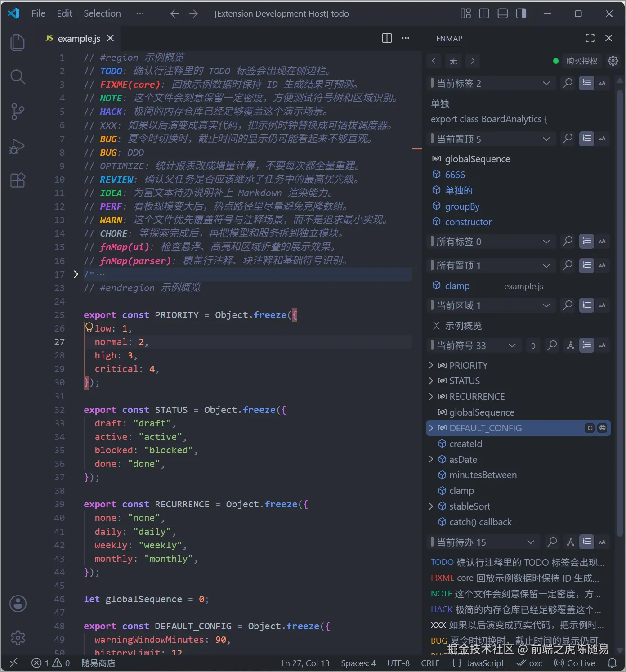Image resolution: width=626 pixels, height=672 pixels.
Task: Remove the 示例概览 region with X icon
Action: (436, 326)
